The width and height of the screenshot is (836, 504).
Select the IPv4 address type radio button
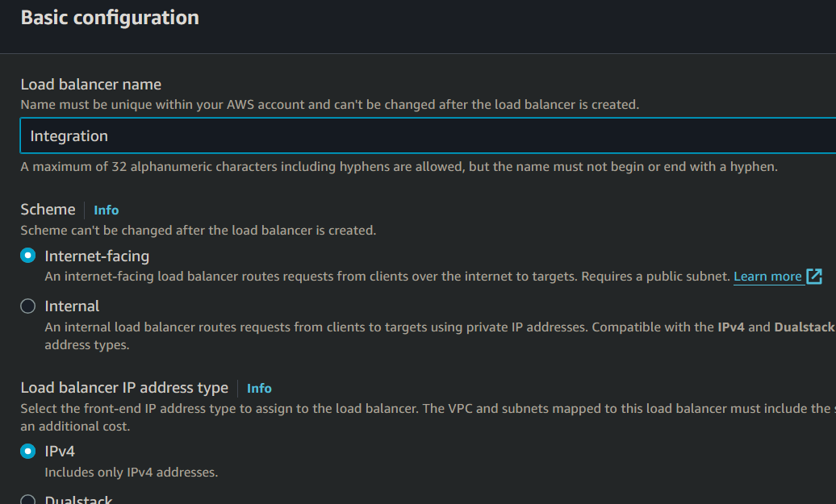28,452
